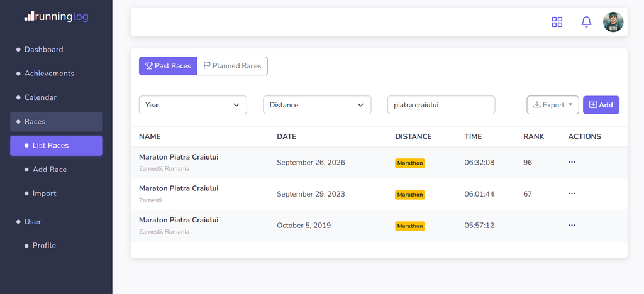The height and width of the screenshot is (294, 644).
Task: Collapse the Races sidebar section
Action: (x=56, y=122)
